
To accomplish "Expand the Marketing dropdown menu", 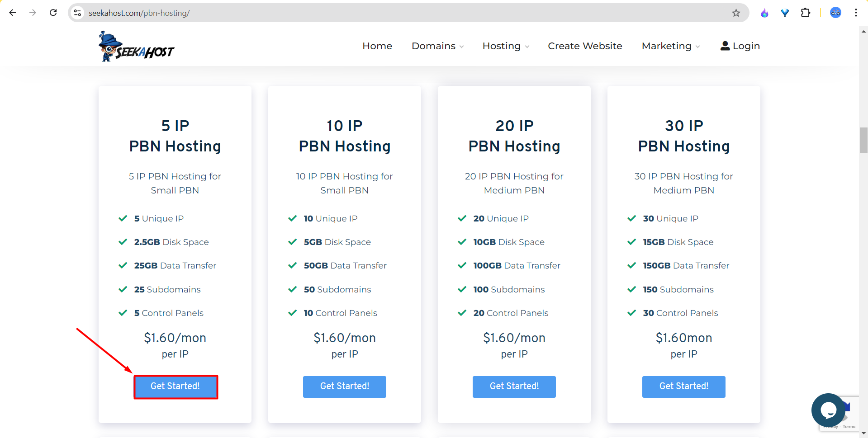I will pos(670,46).
